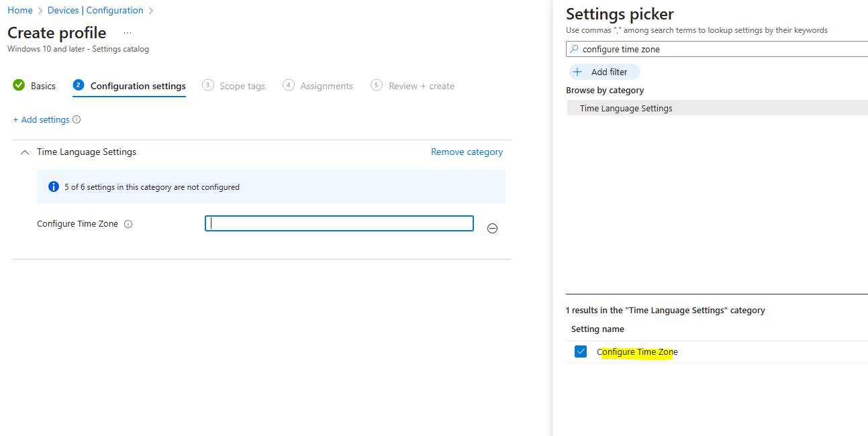This screenshot has width=868, height=436.
Task: Click the Add filter button
Action: [604, 72]
